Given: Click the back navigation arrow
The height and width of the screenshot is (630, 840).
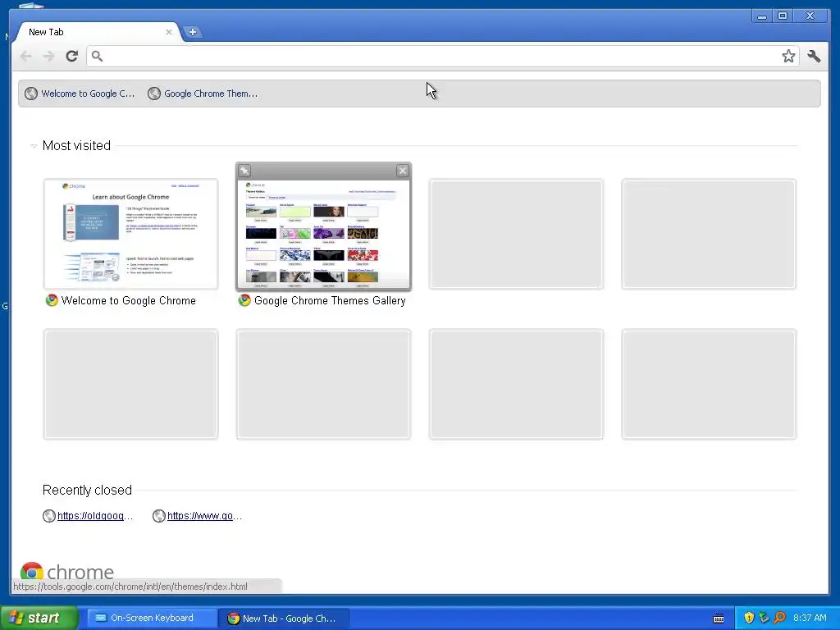Looking at the screenshot, I should point(25,56).
